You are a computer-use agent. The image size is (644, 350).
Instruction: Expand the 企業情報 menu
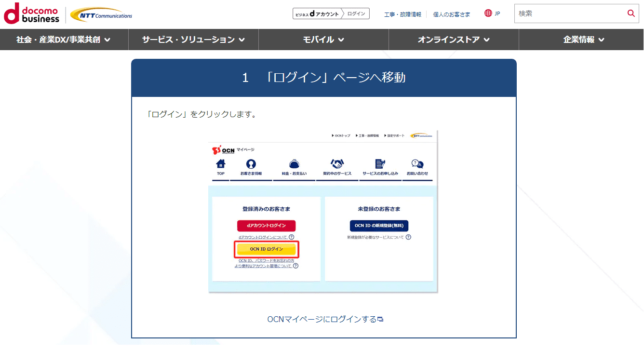coord(581,40)
